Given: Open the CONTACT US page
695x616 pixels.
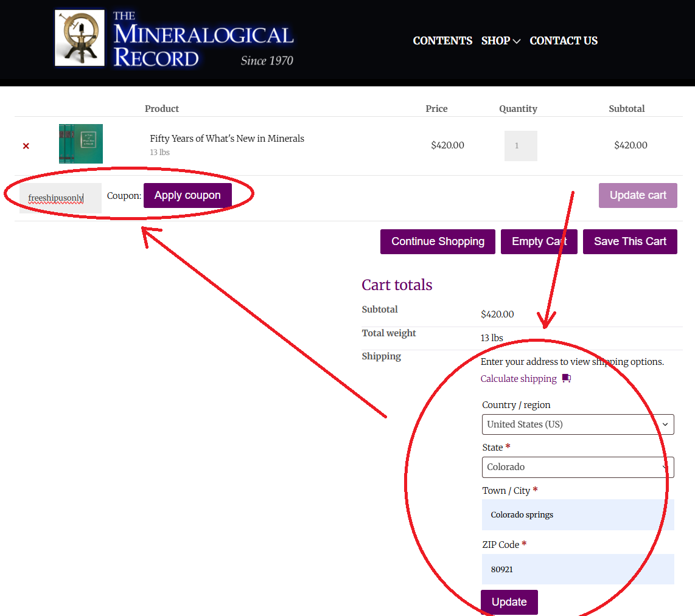Looking at the screenshot, I should 564,41.
